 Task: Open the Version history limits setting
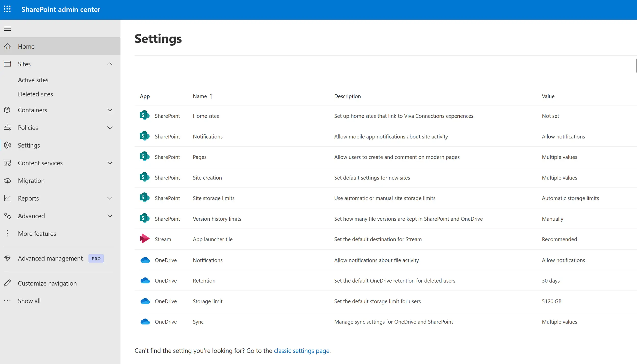217,219
